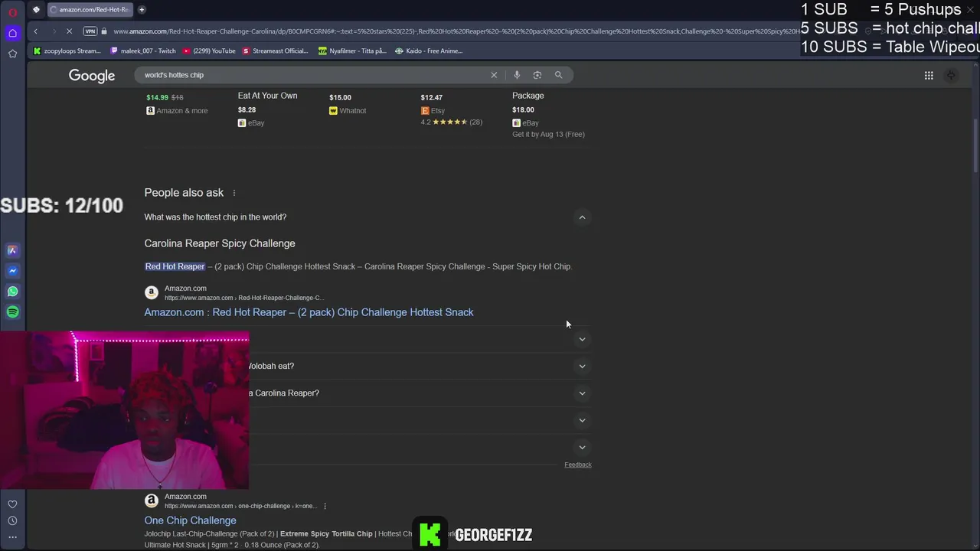Open the One Chip Challenge result link
980x551 pixels.
pos(190,520)
